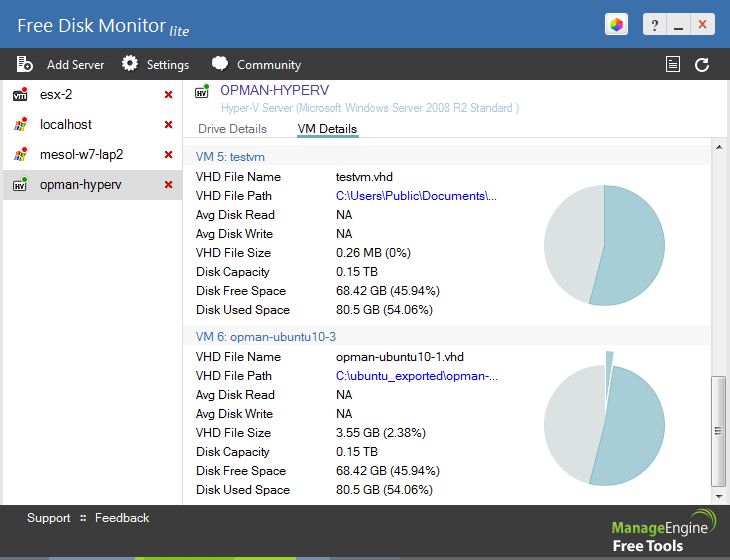Click the Feedback link in footer

pyautogui.click(x=122, y=518)
